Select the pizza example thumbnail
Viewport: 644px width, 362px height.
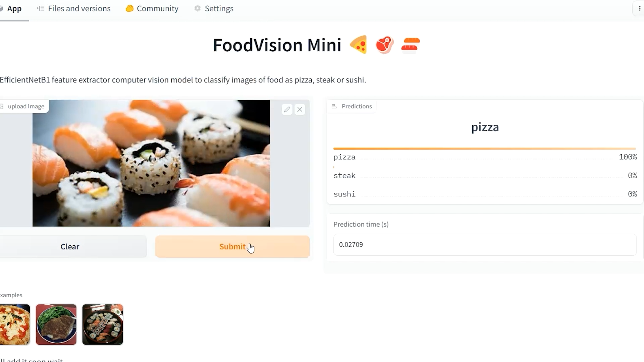click(x=15, y=324)
